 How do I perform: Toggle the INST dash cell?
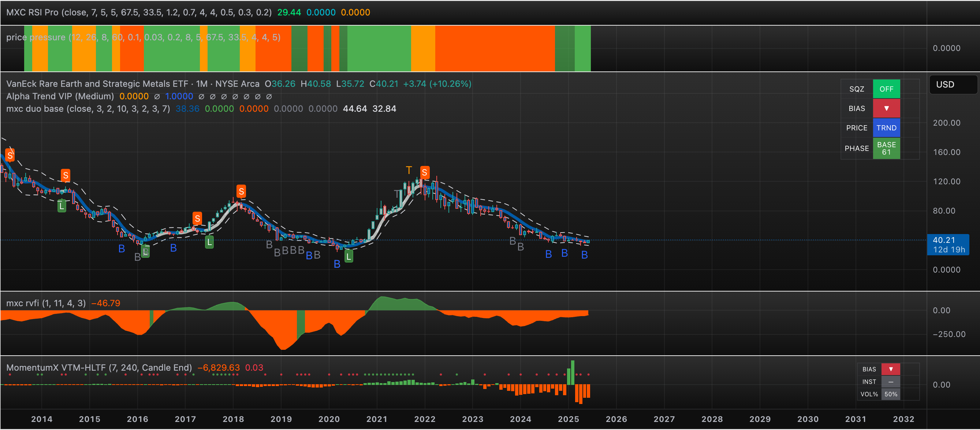click(890, 381)
